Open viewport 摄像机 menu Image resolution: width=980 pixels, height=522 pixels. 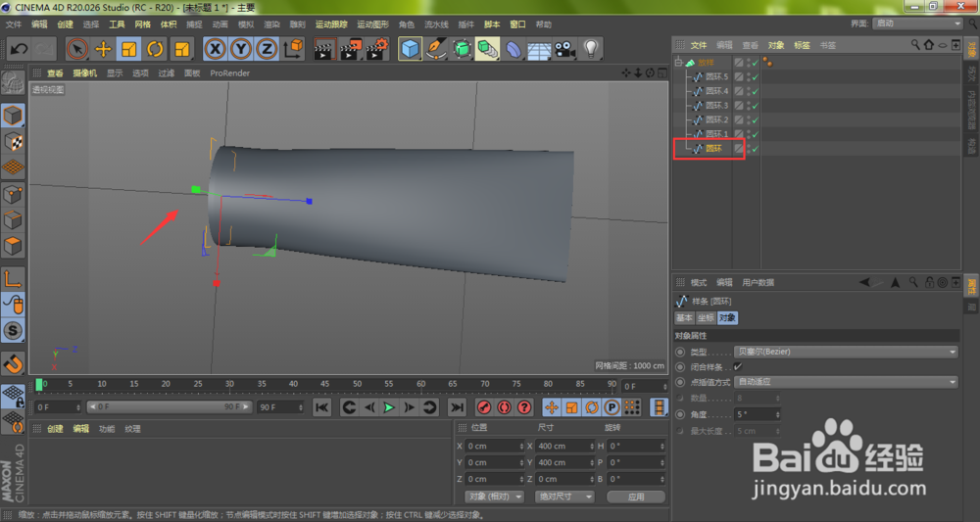point(84,73)
